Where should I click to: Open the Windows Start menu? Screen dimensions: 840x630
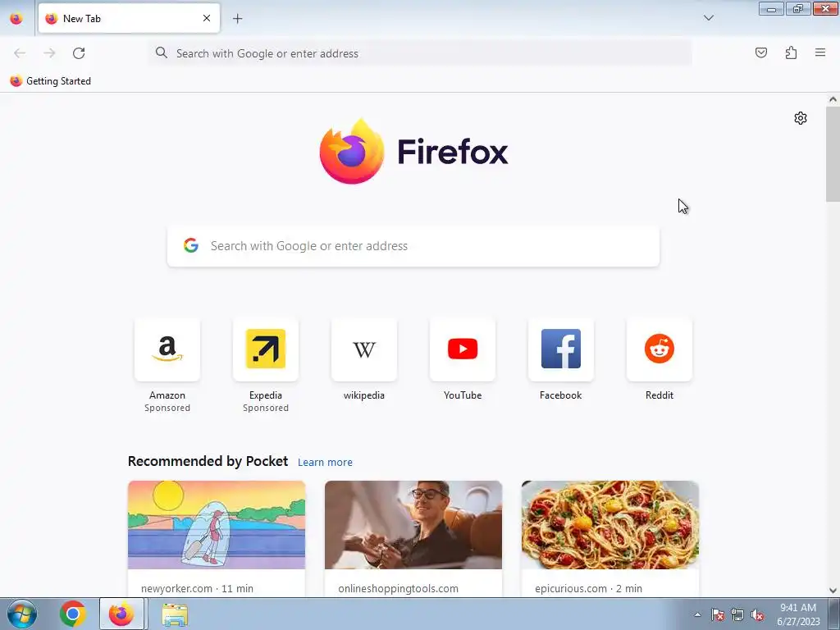point(21,614)
